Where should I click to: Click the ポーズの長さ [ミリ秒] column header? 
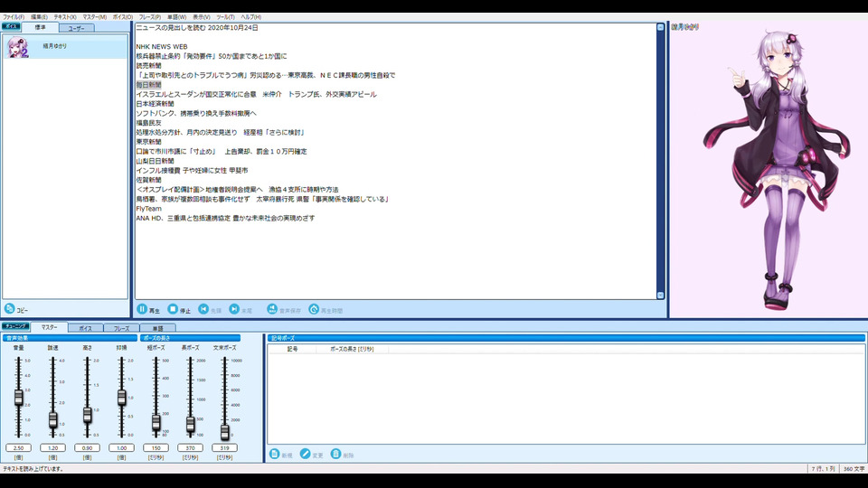coord(352,349)
